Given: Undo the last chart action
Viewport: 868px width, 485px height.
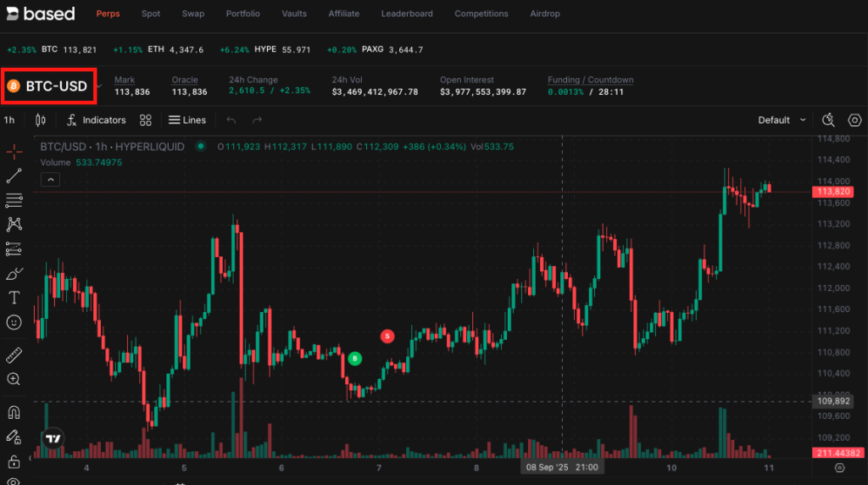Looking at the screenshot, I should point(231,120).
